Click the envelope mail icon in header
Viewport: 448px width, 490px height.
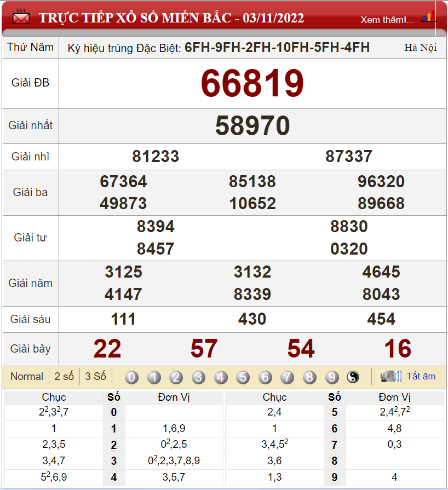21,17
